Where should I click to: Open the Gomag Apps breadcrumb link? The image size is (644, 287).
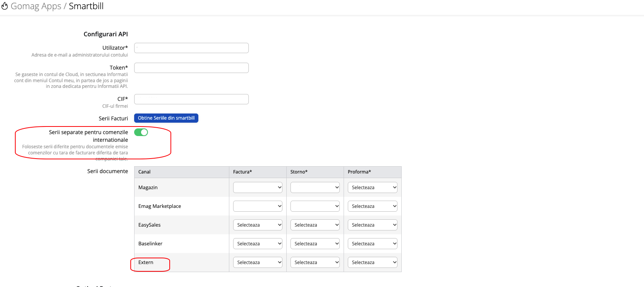click(36, 6)
